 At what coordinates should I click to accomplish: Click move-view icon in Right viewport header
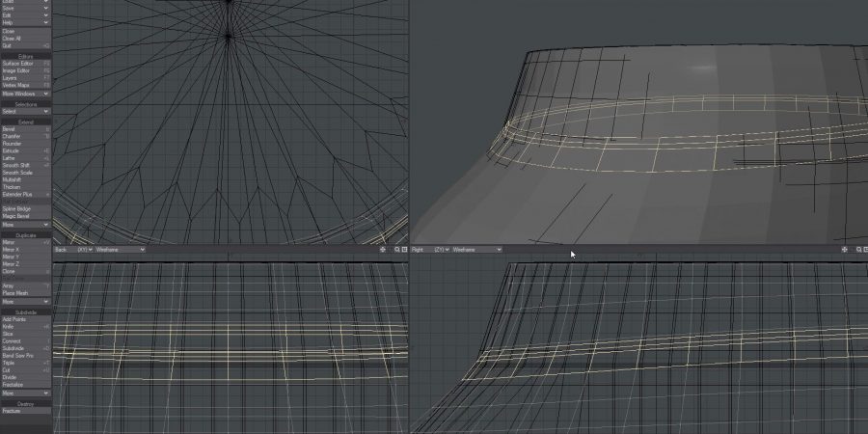tap(844, 250)
